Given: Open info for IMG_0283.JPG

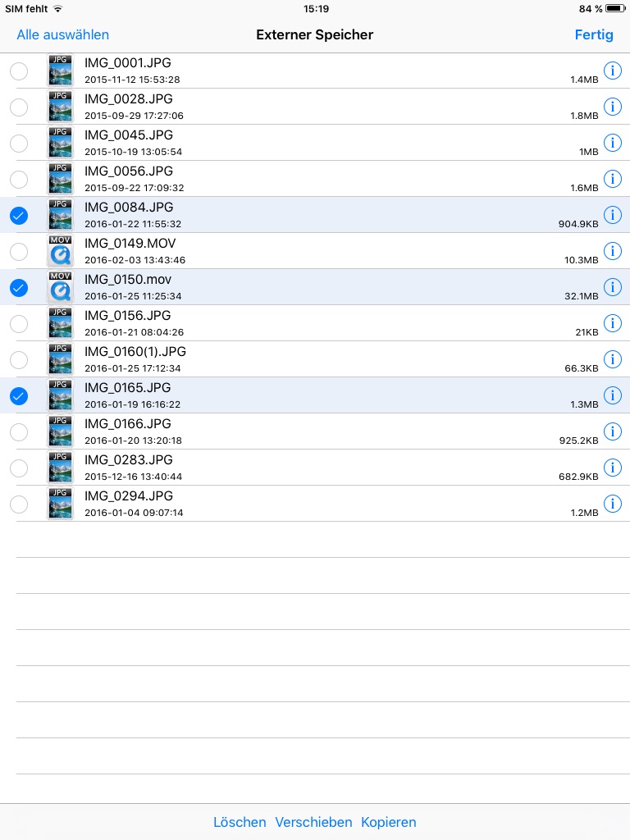Looking at the screenshot, I should [x=612, y=468].
